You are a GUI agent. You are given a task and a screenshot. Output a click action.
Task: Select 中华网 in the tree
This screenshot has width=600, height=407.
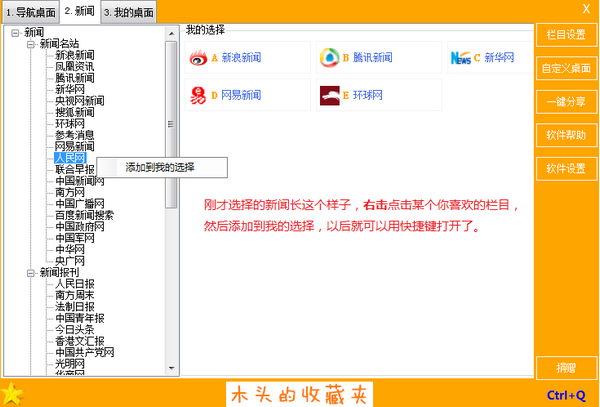[x=70, y=250]
